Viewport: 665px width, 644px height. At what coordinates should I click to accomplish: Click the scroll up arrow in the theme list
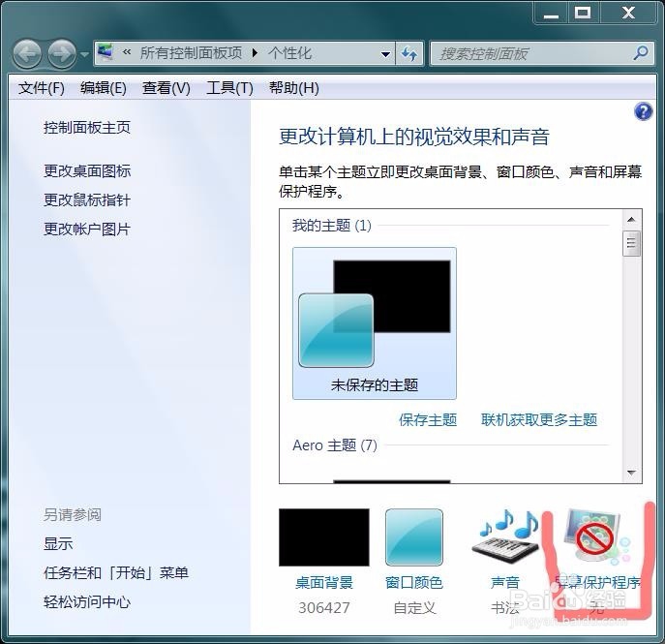point(631,219)
